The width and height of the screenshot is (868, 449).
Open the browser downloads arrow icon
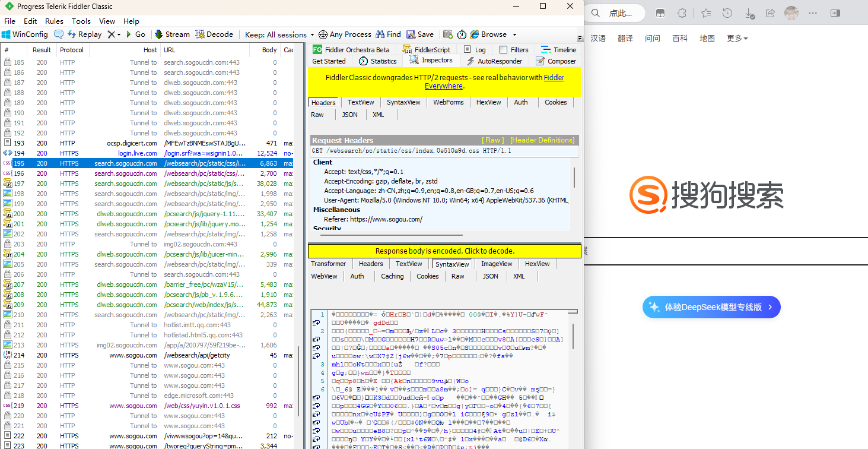pos(749,13)
